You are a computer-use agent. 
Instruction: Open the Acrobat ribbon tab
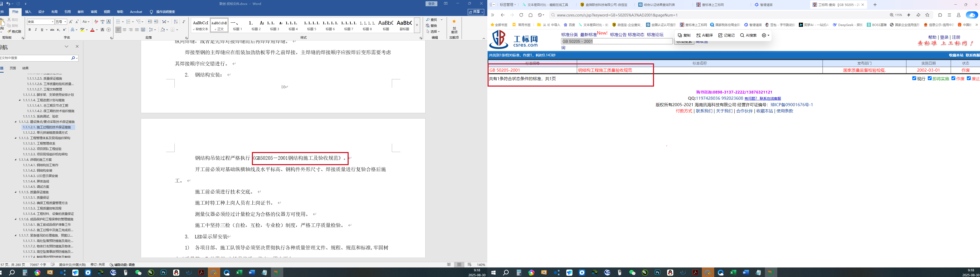pyautogui.click(x=136, y=12)
